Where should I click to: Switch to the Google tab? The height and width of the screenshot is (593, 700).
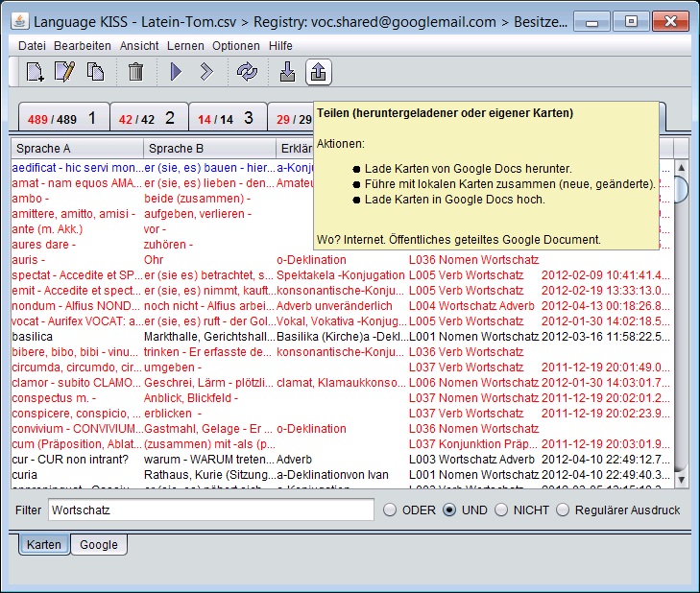[x=99, y=545]
